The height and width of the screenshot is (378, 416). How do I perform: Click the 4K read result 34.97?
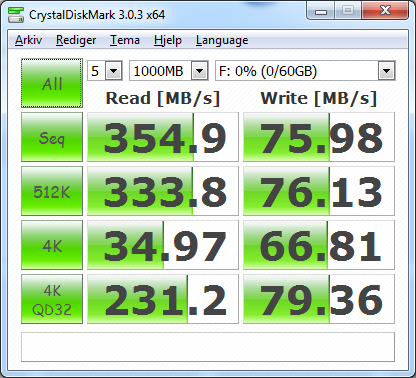[163, 245]
